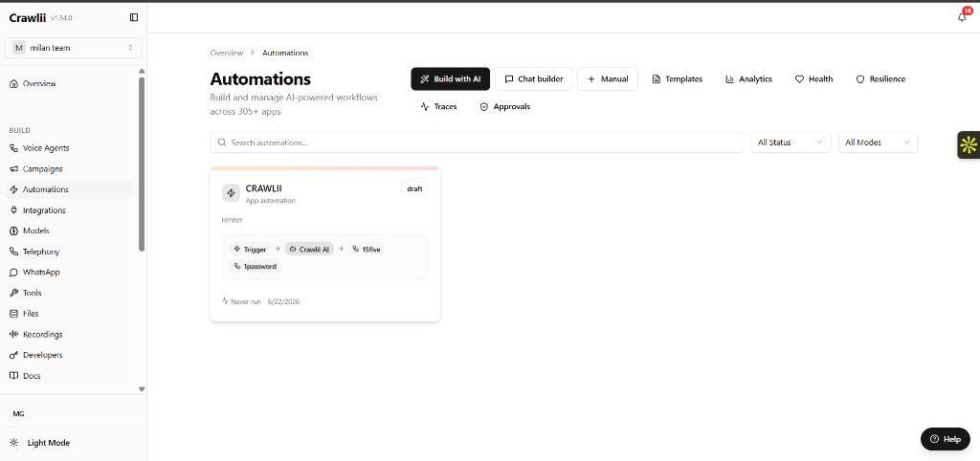980x461 pixels.
Task: Open Resilience view
Action: point(880,79)
